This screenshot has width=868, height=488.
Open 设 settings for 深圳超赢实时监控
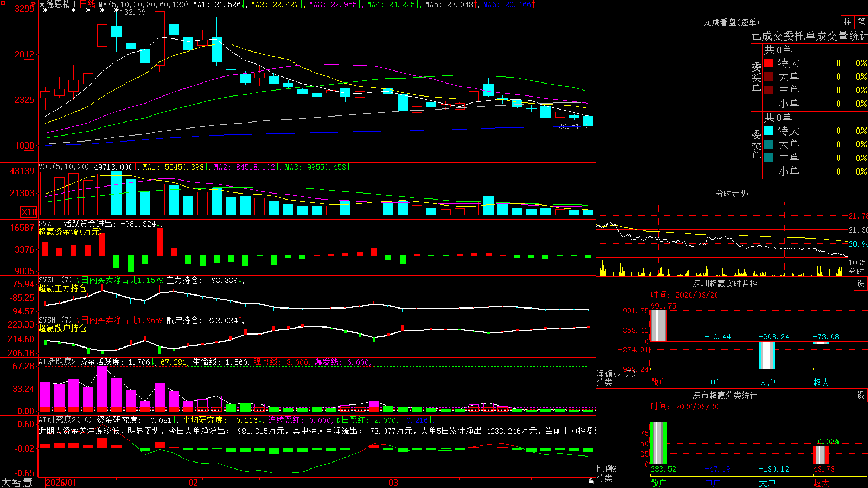click(861, 284)
